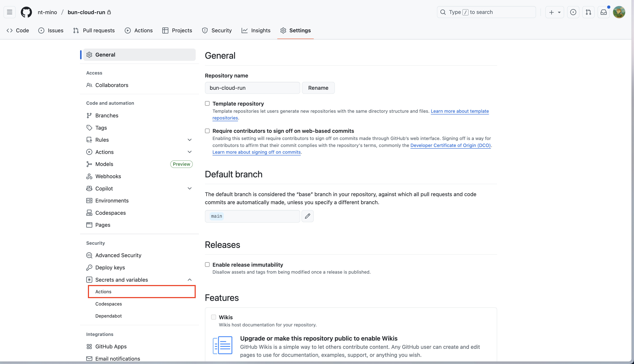Click the GitHub logo home icon
The width and height of the screenshot is (634, 364).
tap(26, 12)
